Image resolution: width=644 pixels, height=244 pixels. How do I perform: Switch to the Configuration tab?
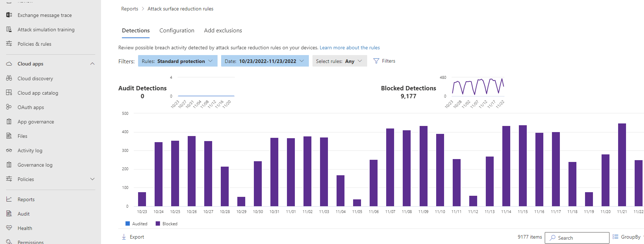177,31
